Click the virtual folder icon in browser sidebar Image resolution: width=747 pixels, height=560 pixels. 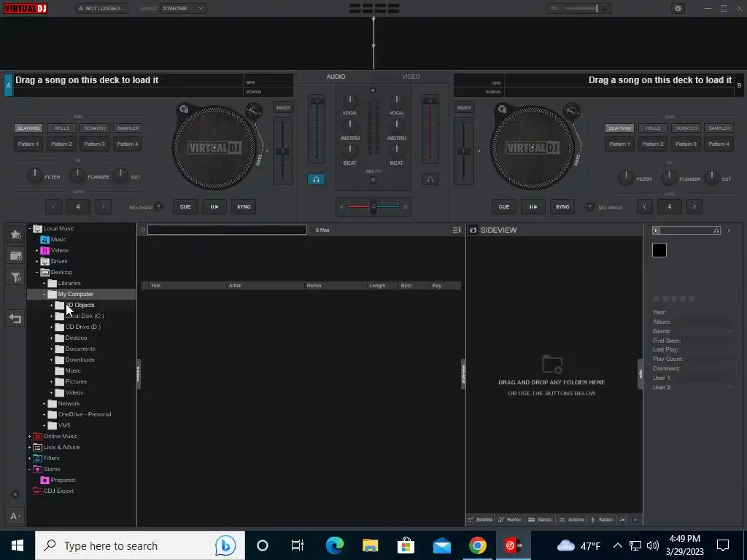pyautogui.click(x=15, y=256)
